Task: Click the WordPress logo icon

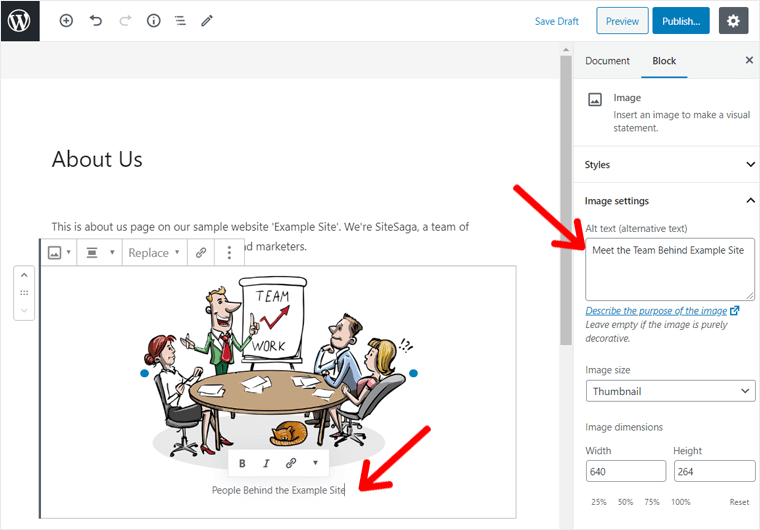Action: 20,20
